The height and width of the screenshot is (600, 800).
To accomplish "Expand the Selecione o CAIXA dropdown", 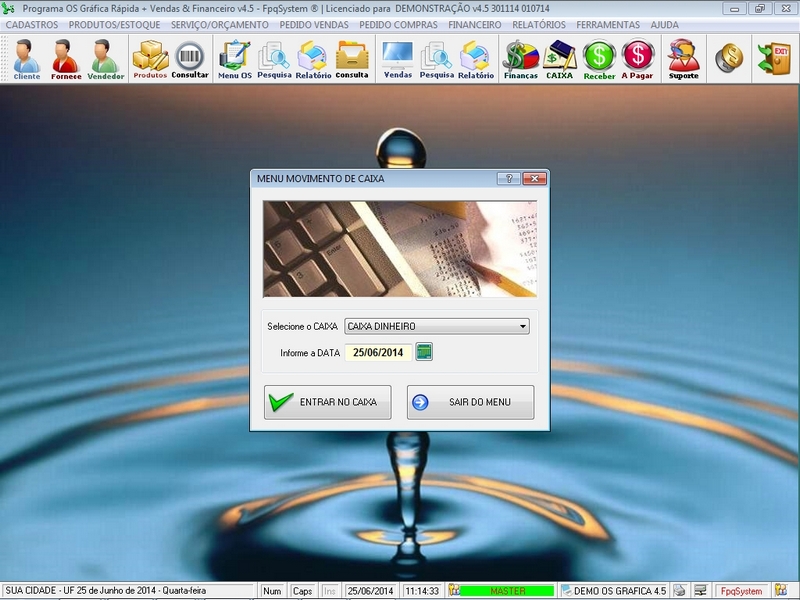I will pos(523,326).
